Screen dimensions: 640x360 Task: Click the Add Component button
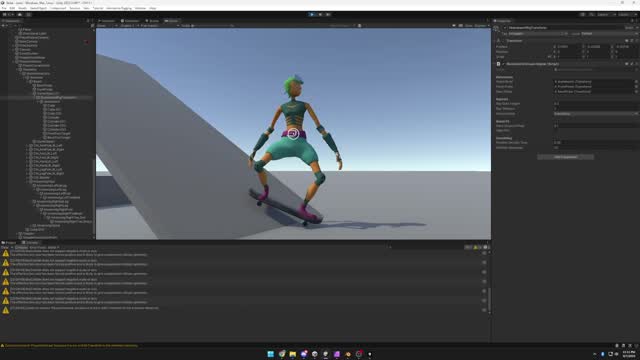(x=565, y=157)
